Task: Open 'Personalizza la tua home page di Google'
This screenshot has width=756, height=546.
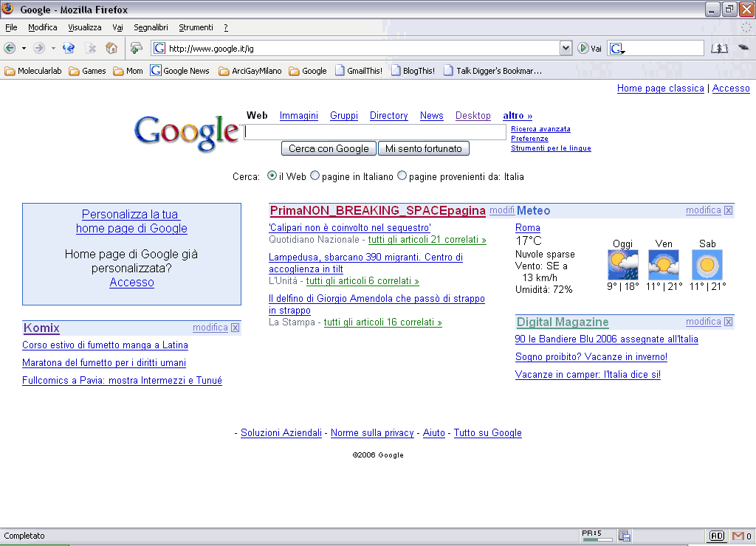Action: click(131, 221)
